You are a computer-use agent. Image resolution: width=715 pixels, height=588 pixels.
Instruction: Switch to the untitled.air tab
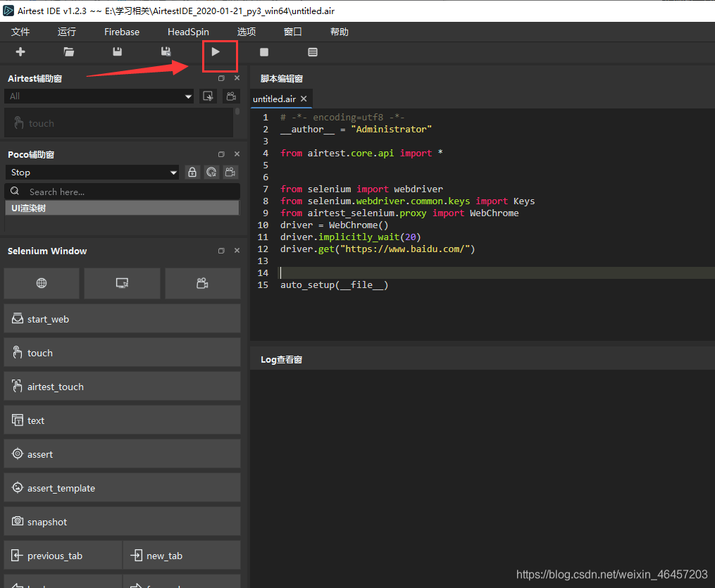pyautogui.click(x=275, y=99)
